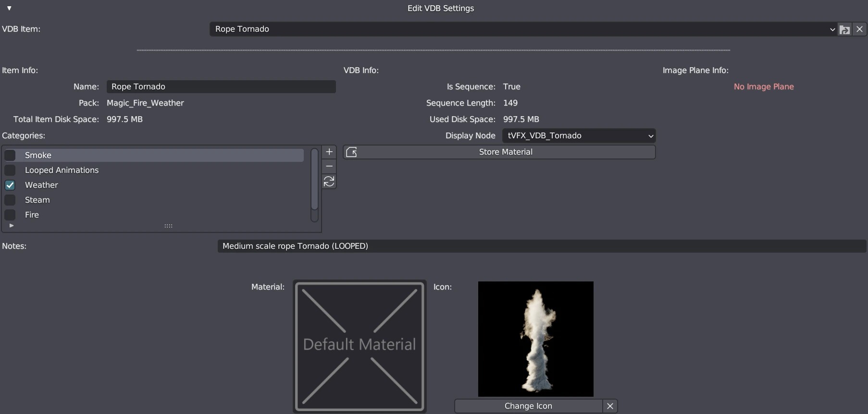This screenshot has height=414, width=868.
Task: Open the Display Node tVFX_VDB_Tornado dropdown
Action: (579, 136)
